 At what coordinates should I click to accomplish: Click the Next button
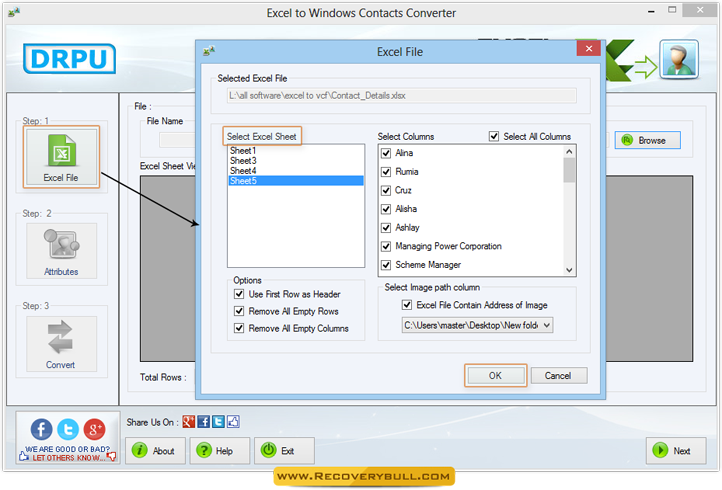click(x=675, y=450)
